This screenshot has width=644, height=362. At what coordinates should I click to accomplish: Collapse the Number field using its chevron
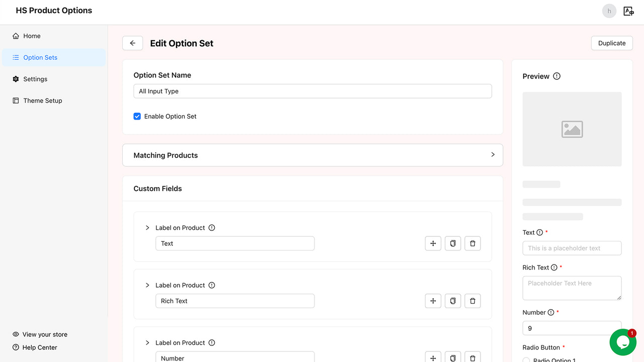[x=147, y=342]
